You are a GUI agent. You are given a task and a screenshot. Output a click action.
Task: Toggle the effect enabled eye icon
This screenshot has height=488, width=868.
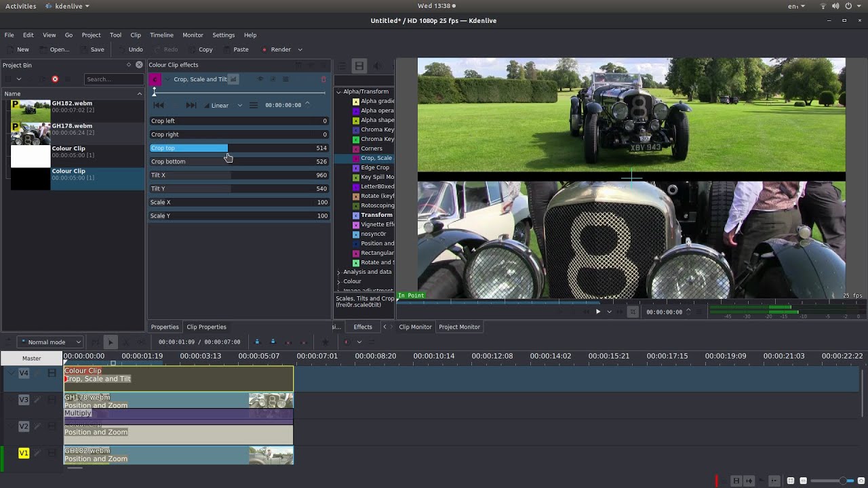point(260,79)
